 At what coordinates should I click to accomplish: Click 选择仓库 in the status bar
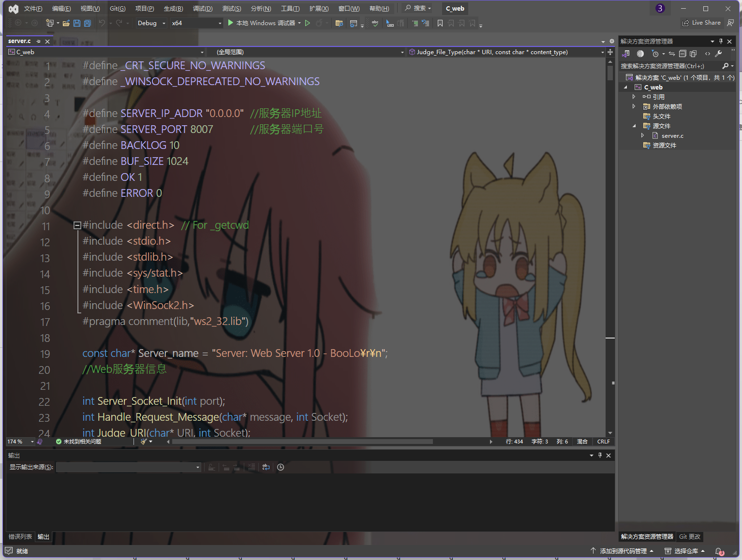pyautogui.click(x=684, y=551)
